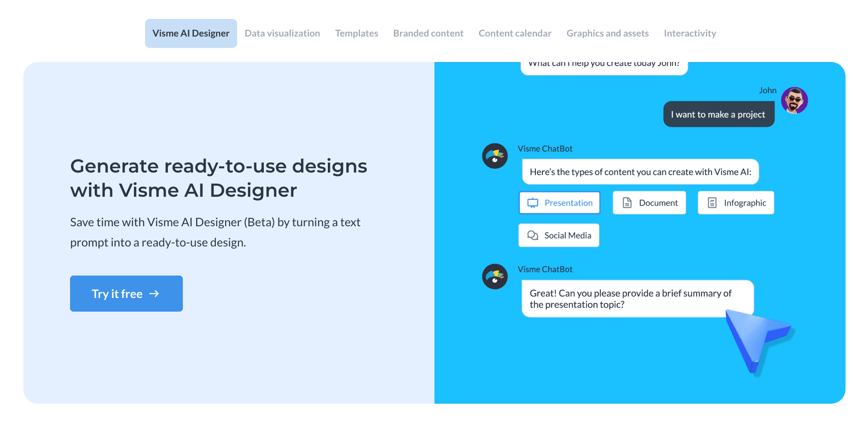Click the 'Save time with Visme AI Designer' paragraph
The height and width of the screenshot is (434, 868).
215,232
